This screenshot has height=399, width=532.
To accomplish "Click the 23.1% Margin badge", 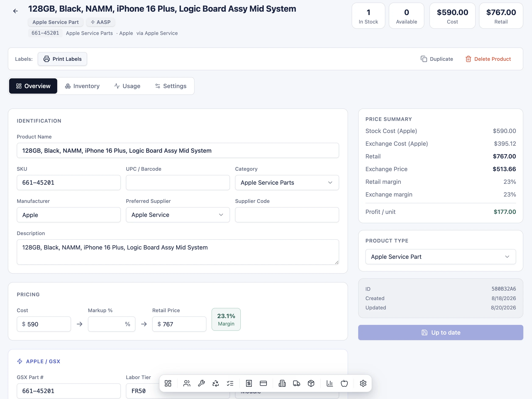I will click(x=226, y=319).
